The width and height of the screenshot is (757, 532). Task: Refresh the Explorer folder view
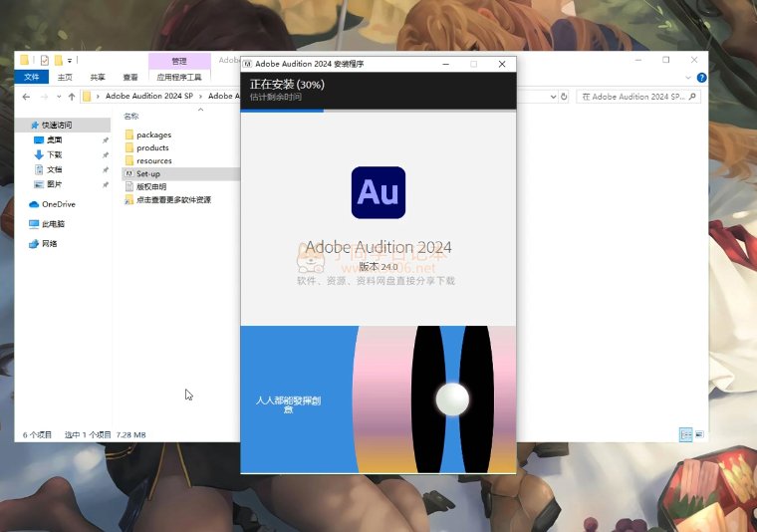coord(564,97)
